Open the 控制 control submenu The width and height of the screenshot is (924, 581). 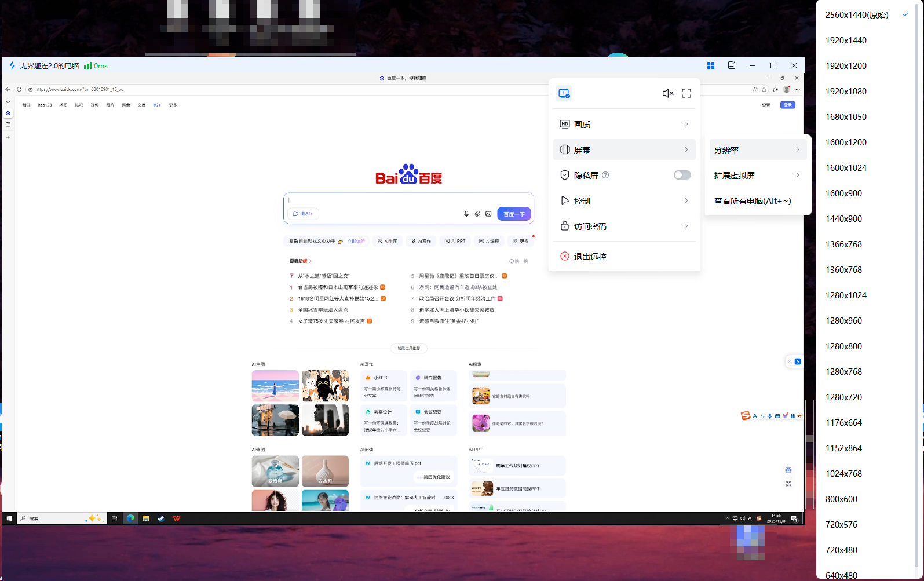point(624,200)
